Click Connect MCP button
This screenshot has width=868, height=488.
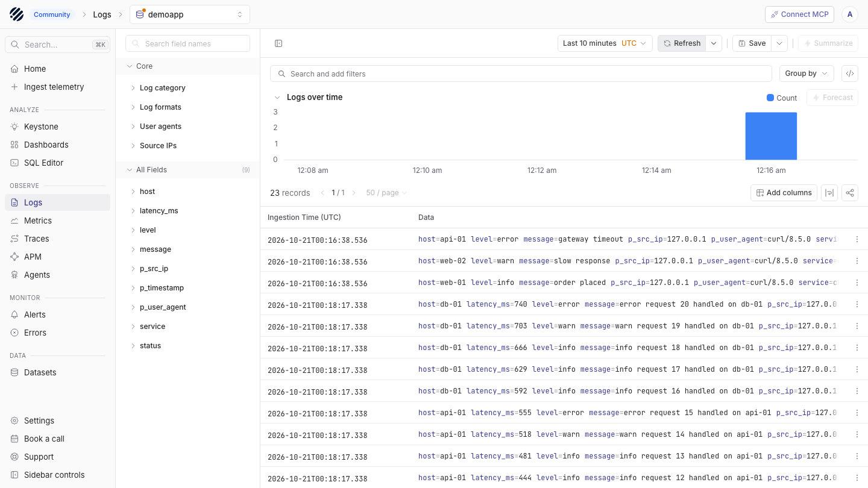point(799,14)
